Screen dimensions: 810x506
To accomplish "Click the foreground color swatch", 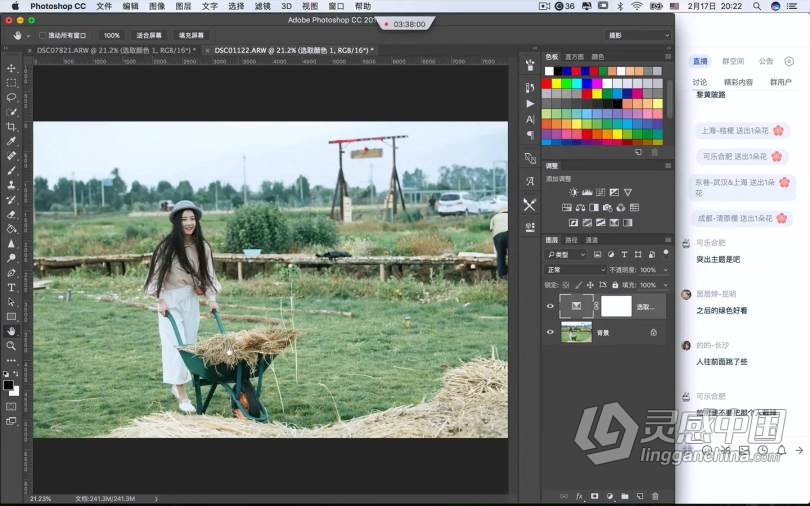I will point(8,385).
